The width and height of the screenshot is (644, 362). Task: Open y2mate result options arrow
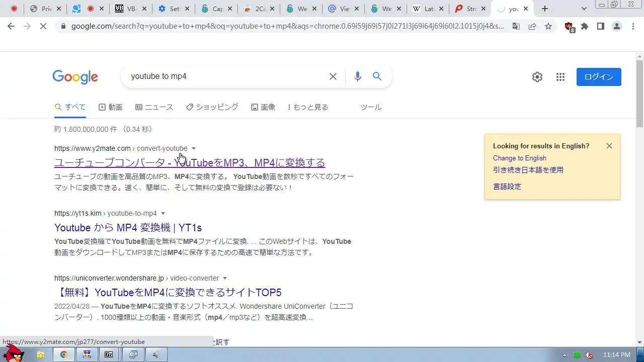194,148
